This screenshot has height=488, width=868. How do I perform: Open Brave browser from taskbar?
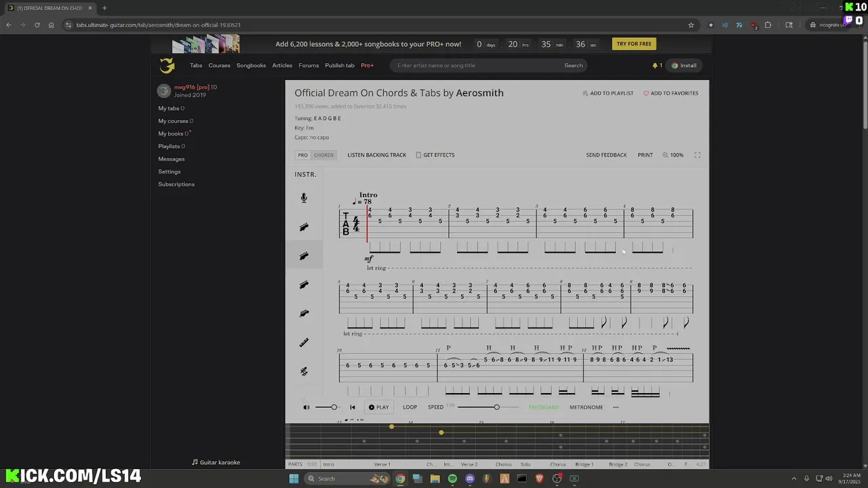[539, 479]
